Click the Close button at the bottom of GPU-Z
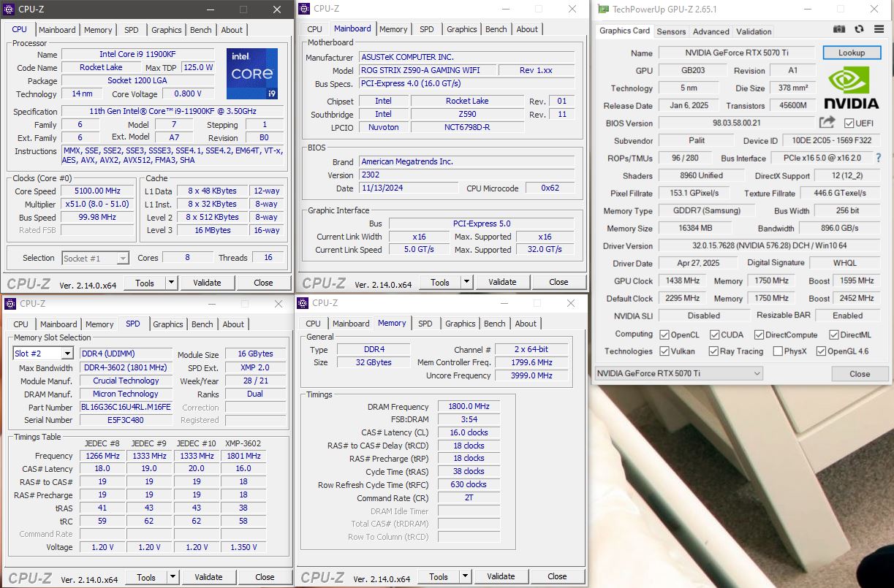Screen dimensions: 894x588 coord(860,374)
